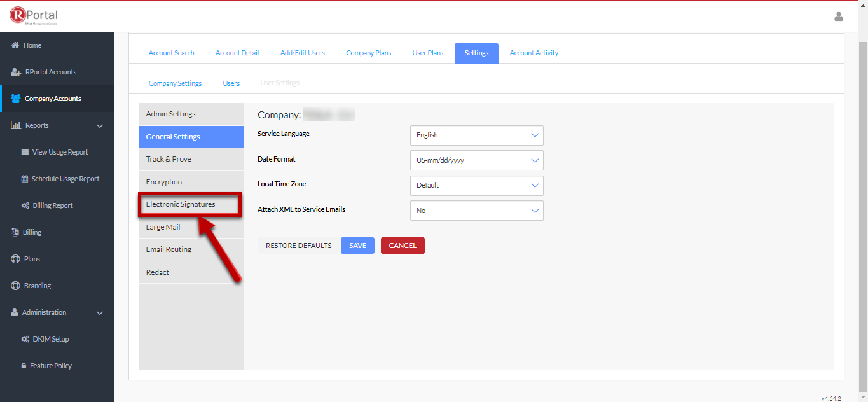
Task: Open the user profile icon
Action: click(x=839, y=17)
